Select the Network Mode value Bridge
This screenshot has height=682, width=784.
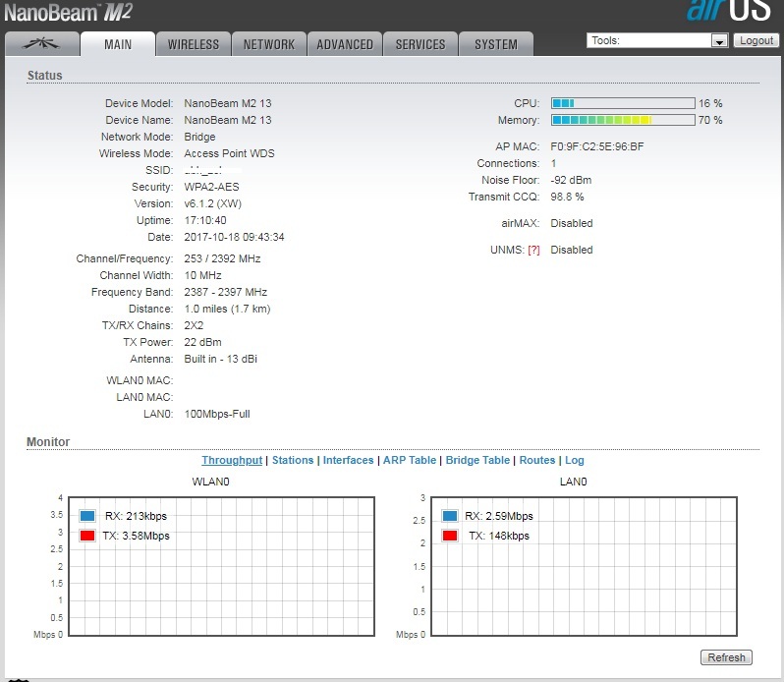click(x=199, y=137)
